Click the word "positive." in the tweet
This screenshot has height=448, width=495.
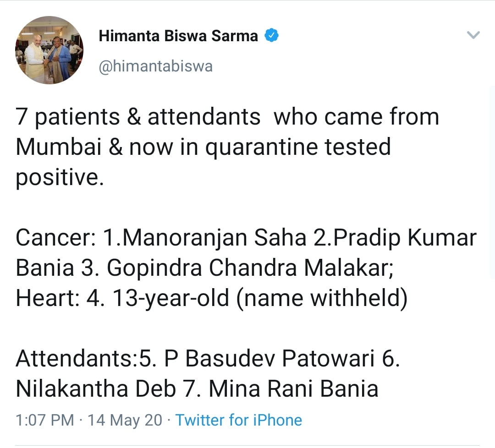[57, 177]
